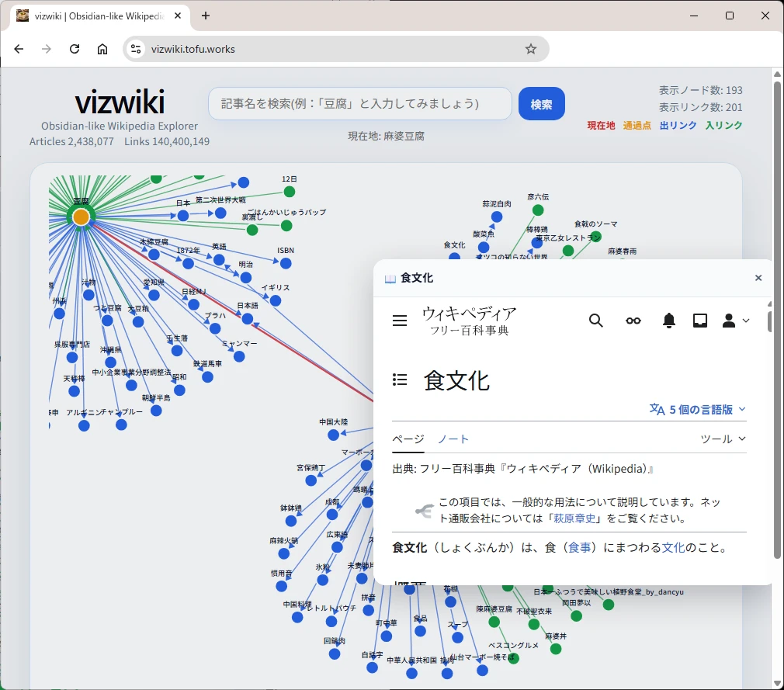Screen dimensions: 784x690
Task: Select the 宮保鶏丁 node
Action: (x=311, y=480)
